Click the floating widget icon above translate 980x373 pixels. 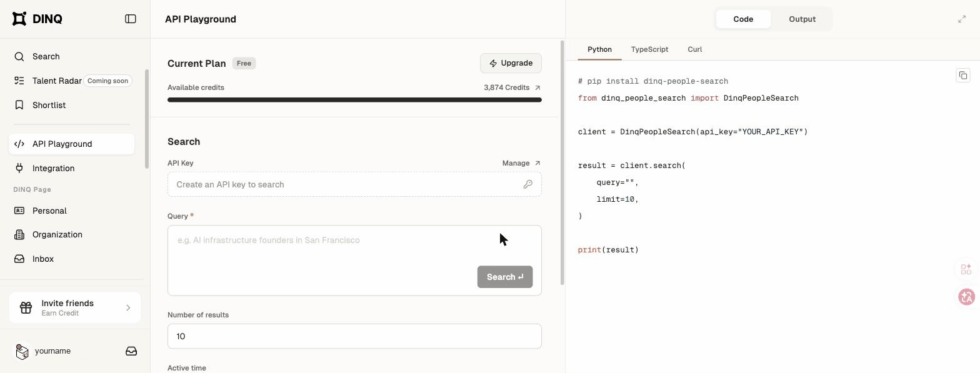pyautogui.click(x=966, y=269)
